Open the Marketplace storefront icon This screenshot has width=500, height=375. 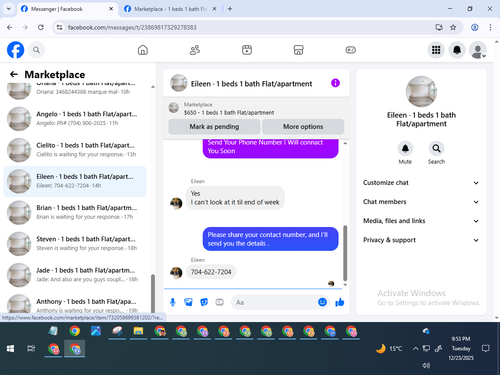(x=298, y=50)
